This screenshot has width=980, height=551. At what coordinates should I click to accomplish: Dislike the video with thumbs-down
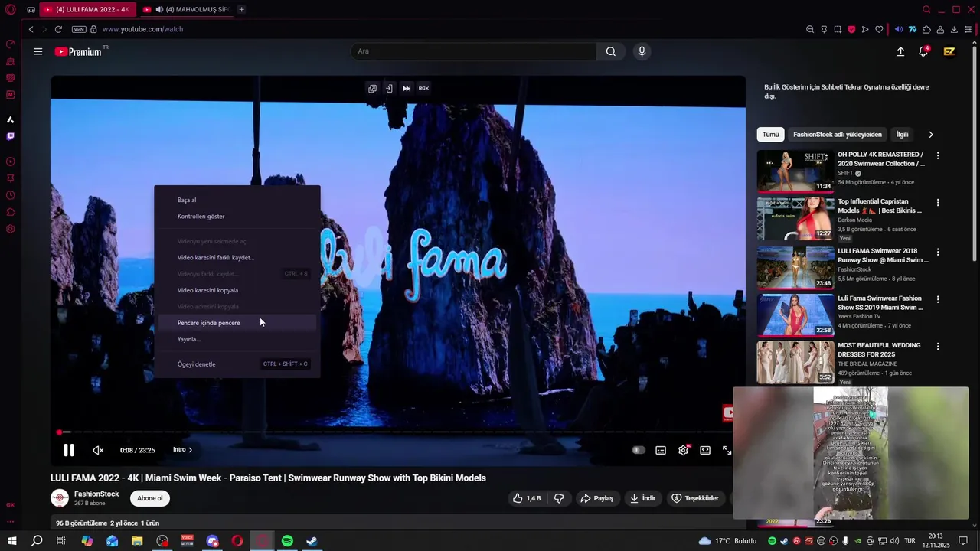click(559, 498)
